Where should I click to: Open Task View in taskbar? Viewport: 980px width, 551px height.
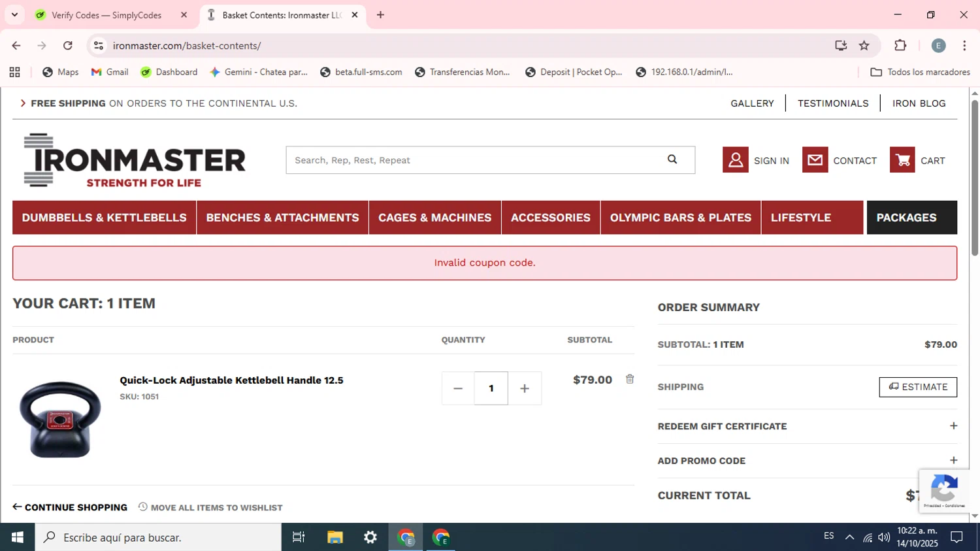point(299,537)
